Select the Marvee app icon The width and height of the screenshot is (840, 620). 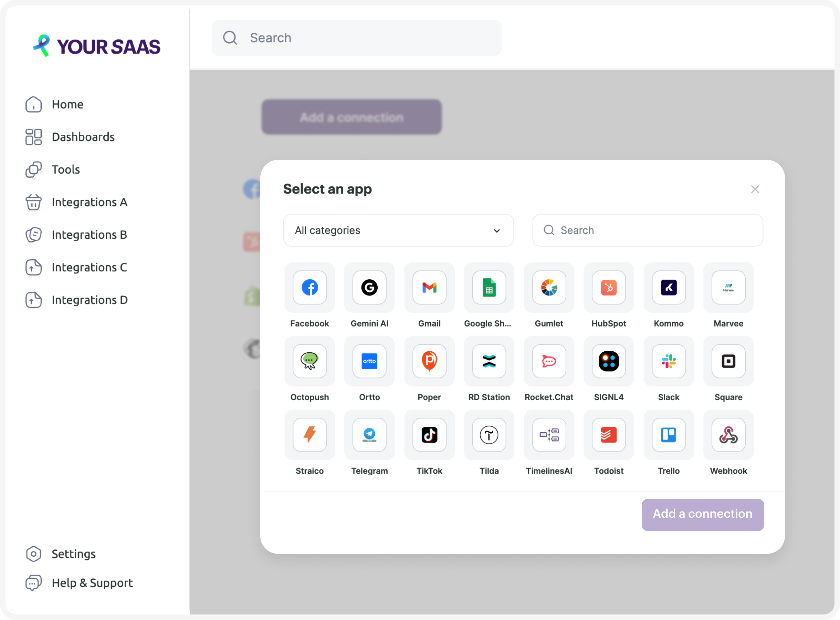pyautogui.click(x=728, y=288)
